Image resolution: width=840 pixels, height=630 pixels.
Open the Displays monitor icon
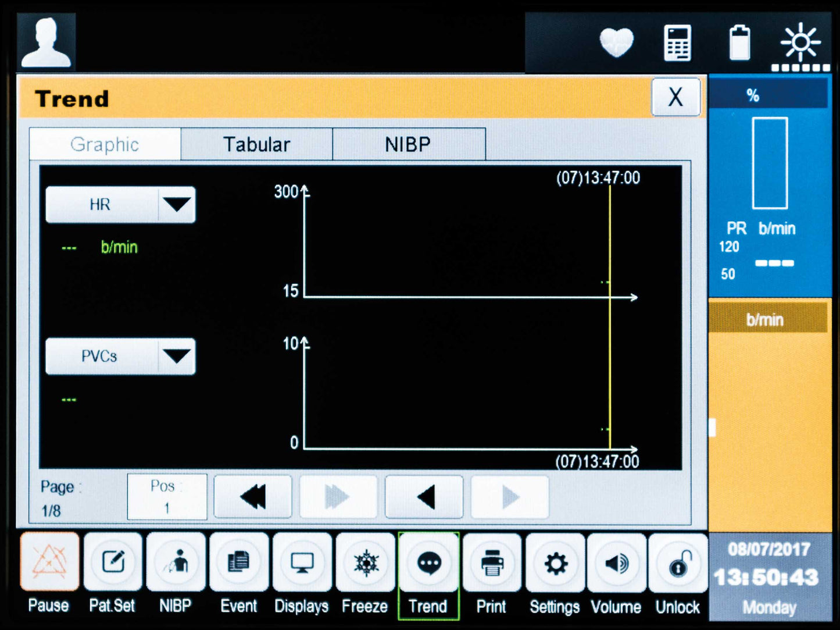pos(302,563)
